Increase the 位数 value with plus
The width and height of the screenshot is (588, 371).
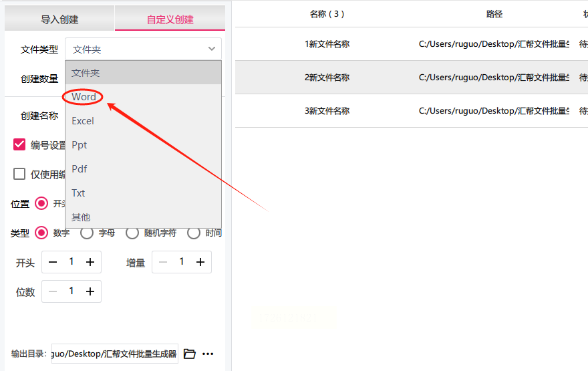pos(90,291)
